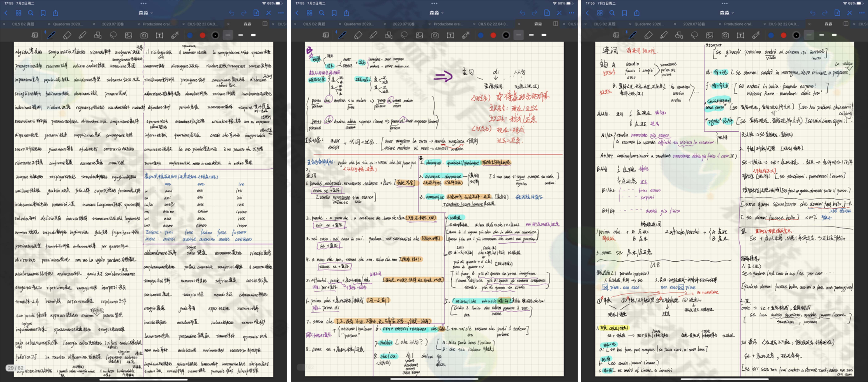Screen dimensions: 868x382
Task: Select the Eraser tool in the middle screenshot
Action: (x=358, y=35)
